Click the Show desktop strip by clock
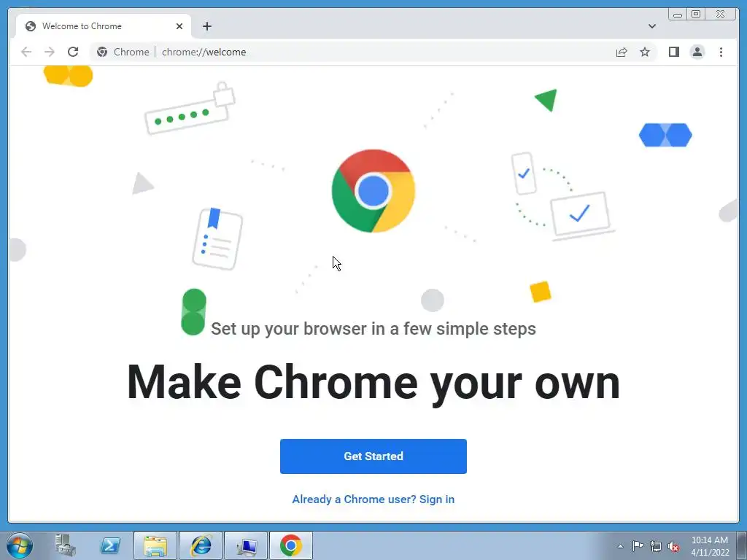Viewport: 747px width, 560px height. point(742,546)
